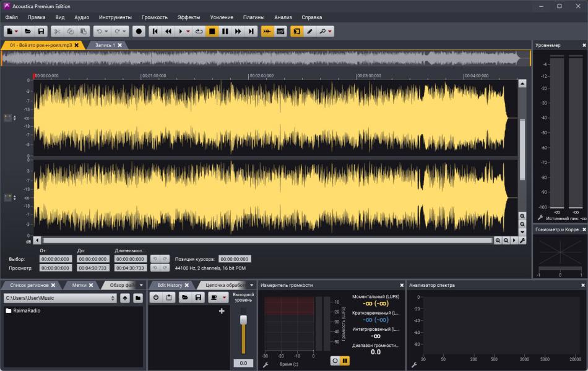Zoom in vertically on the waveform

522,216
